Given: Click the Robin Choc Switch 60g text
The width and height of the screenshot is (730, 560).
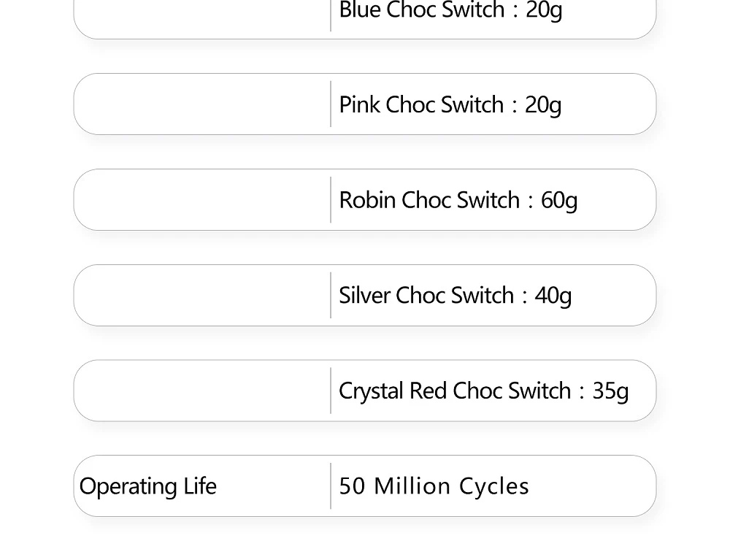Looking at the screenshot, I should [458, 200].
